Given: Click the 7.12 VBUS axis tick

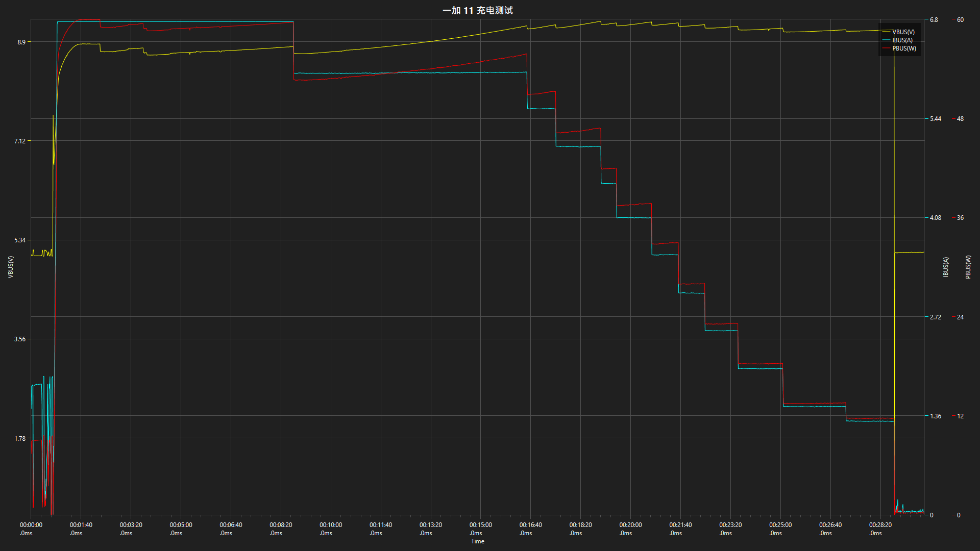Looking at the screenshot, I should [20, 141].
